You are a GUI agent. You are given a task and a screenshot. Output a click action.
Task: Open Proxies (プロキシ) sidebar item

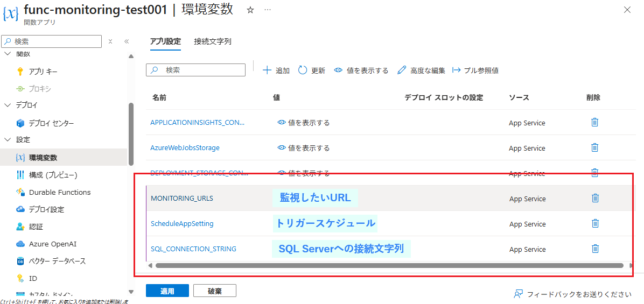(39, 89)
